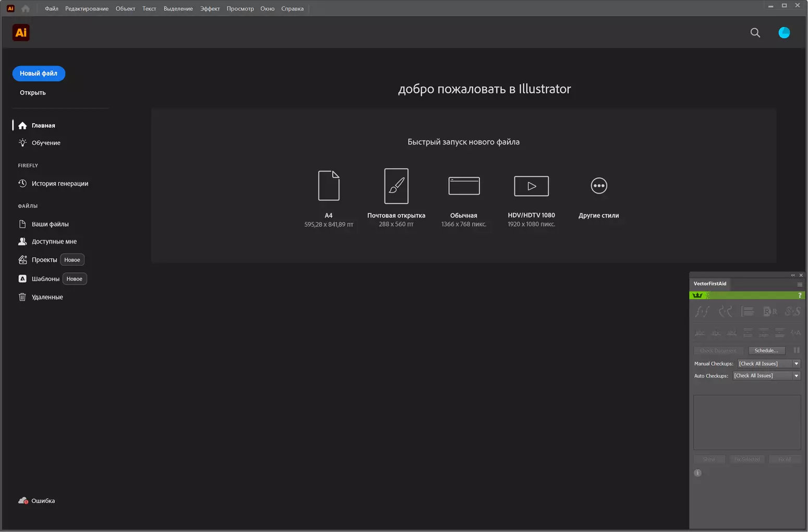Open the user account avatar

click(x=783, y=32)
